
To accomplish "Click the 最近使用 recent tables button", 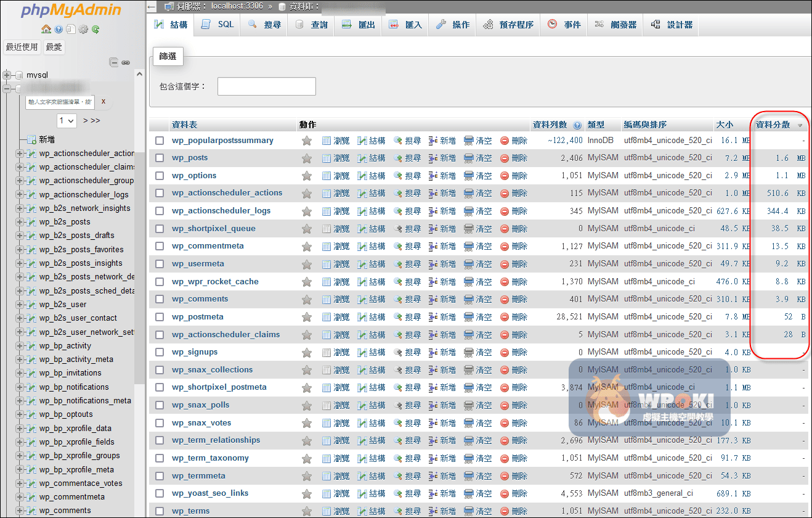I will coord(22,47).
